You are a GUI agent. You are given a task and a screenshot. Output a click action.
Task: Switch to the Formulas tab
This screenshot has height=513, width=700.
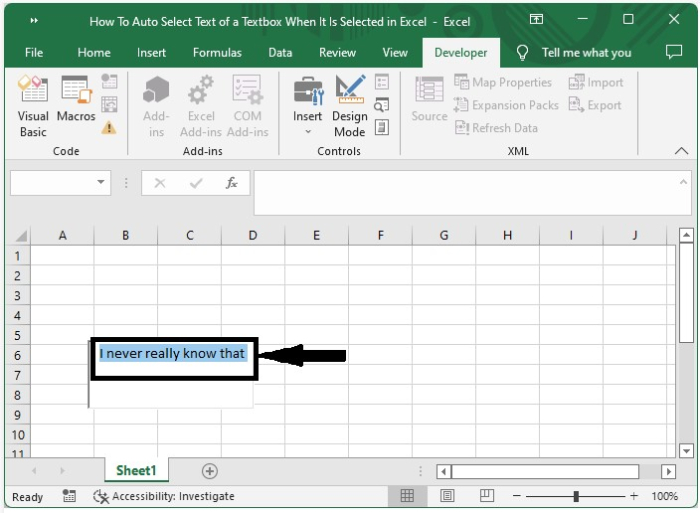[217, 53]
